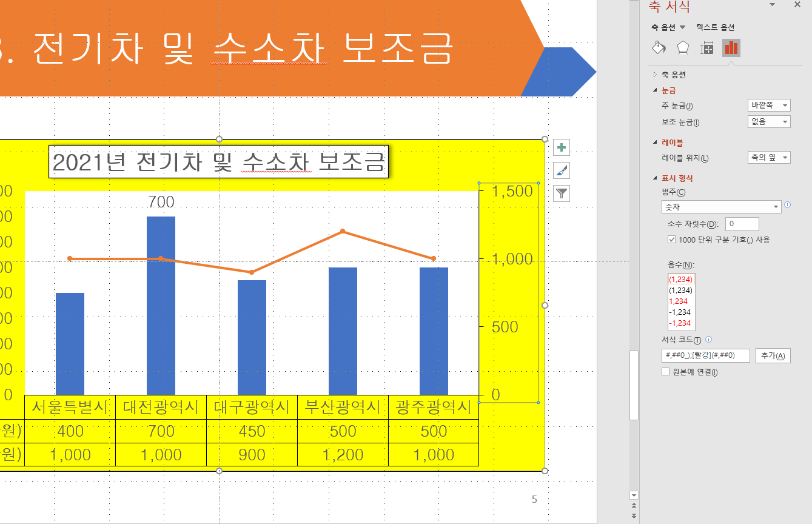Select the orange line at 부산광역시 point
This screenshot has height=524, width=812.
pos(343,231)
